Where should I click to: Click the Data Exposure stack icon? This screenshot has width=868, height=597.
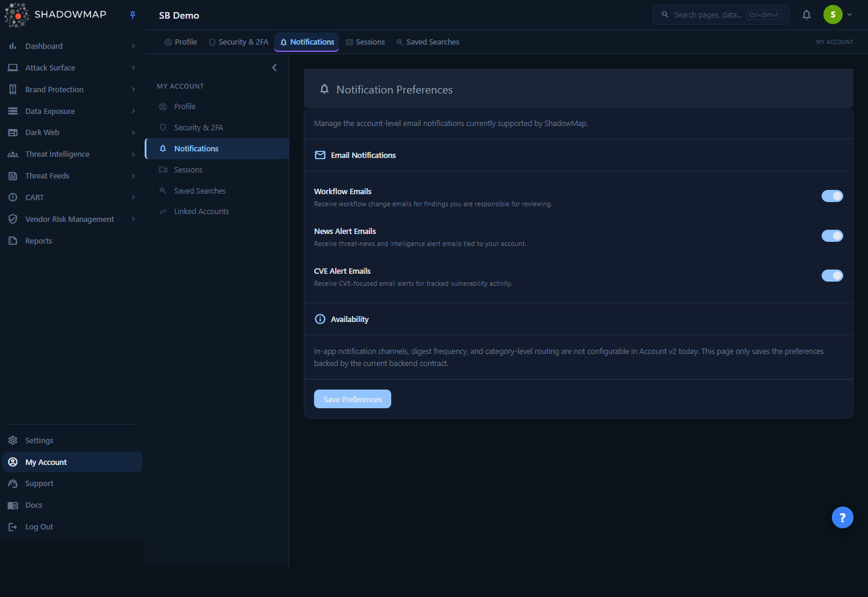(x=13, y=111)
